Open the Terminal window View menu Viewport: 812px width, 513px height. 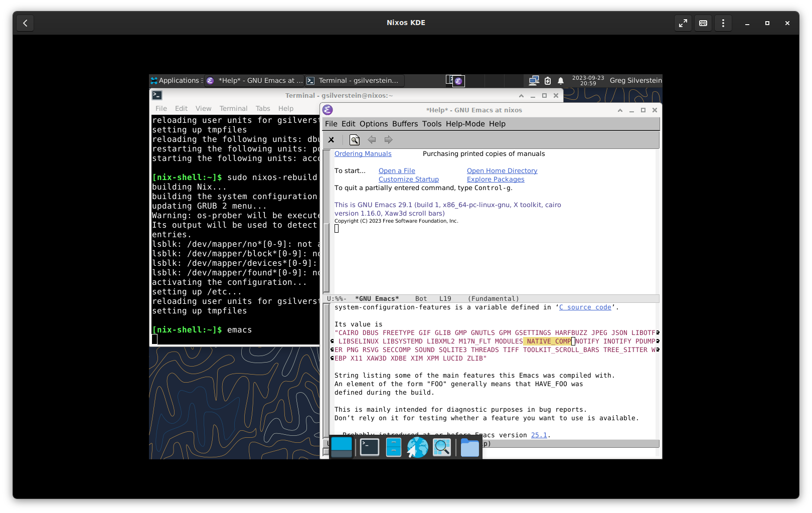click(203, 108)
